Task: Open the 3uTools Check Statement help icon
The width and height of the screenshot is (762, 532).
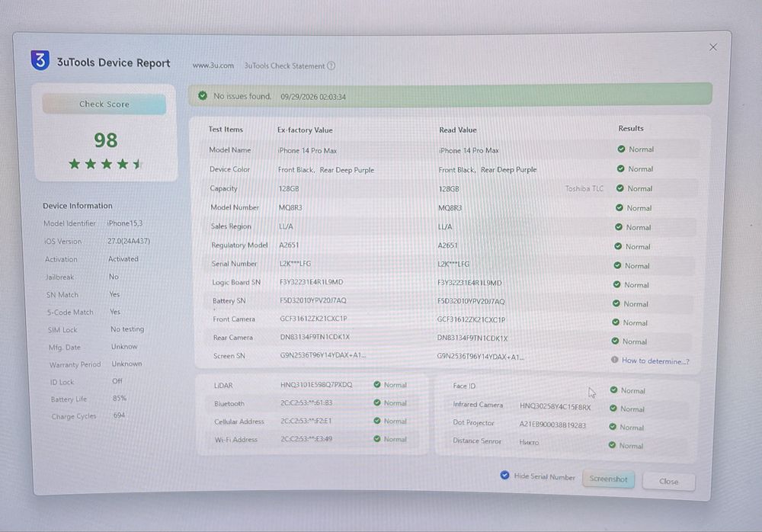Action: [331, 66]
